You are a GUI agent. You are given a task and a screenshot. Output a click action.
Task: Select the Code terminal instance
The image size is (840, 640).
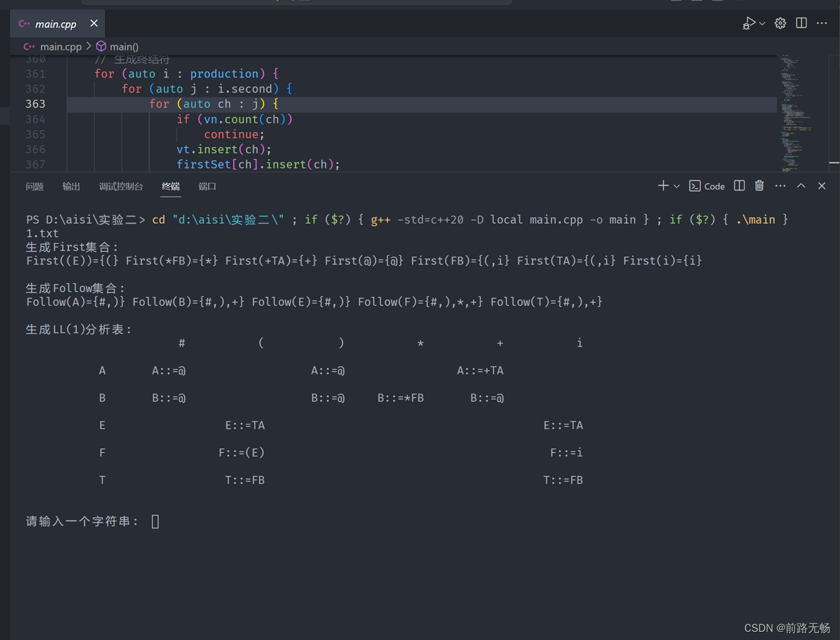pos(707,186)
